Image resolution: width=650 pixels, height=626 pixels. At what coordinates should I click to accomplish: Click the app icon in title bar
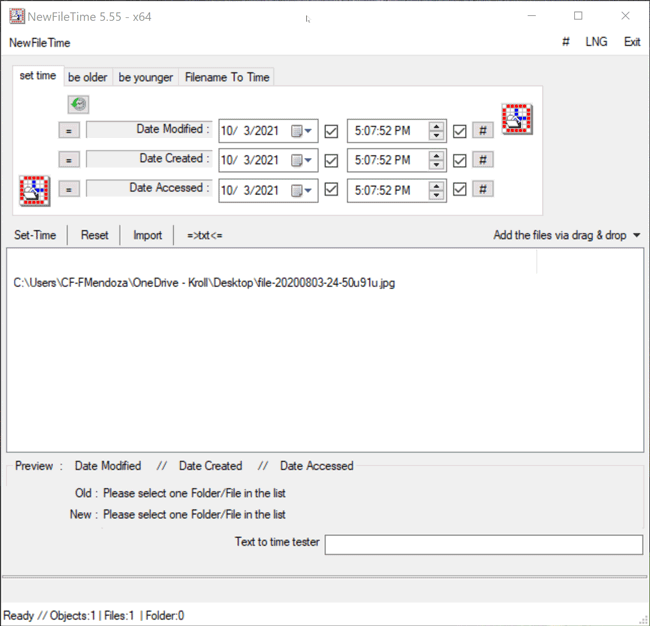click(17, 17)
